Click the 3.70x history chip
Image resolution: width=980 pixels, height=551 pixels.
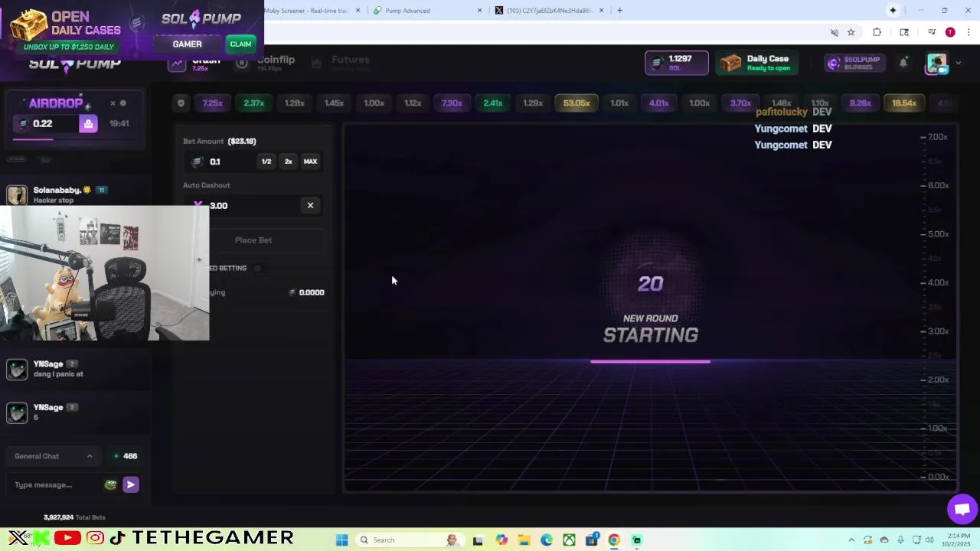click(x=740, y=103)
